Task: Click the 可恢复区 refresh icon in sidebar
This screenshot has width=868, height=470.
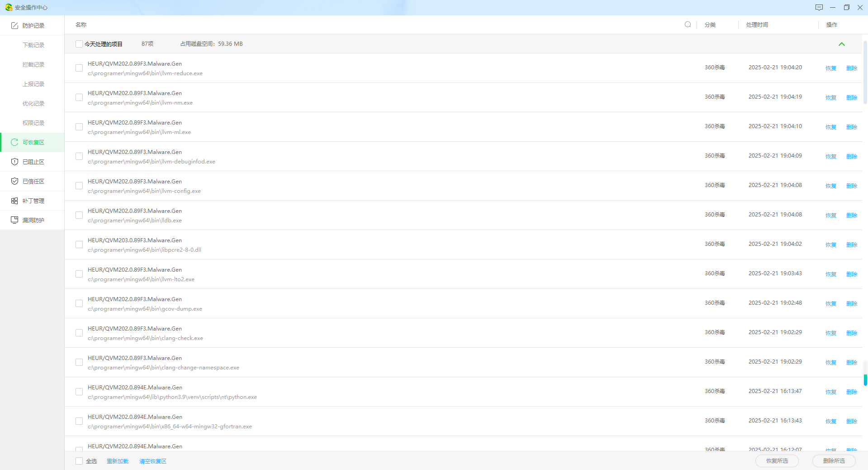Action: pos(14,142)
